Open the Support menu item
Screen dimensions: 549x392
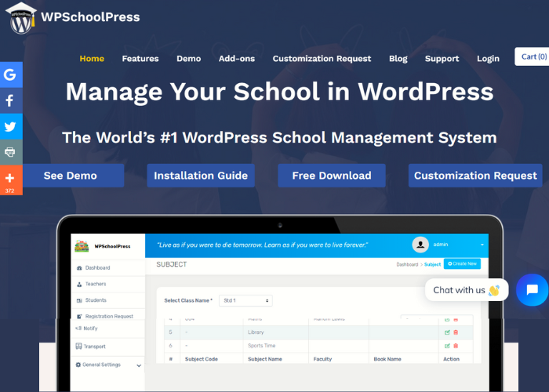click(x=442, y=59)
